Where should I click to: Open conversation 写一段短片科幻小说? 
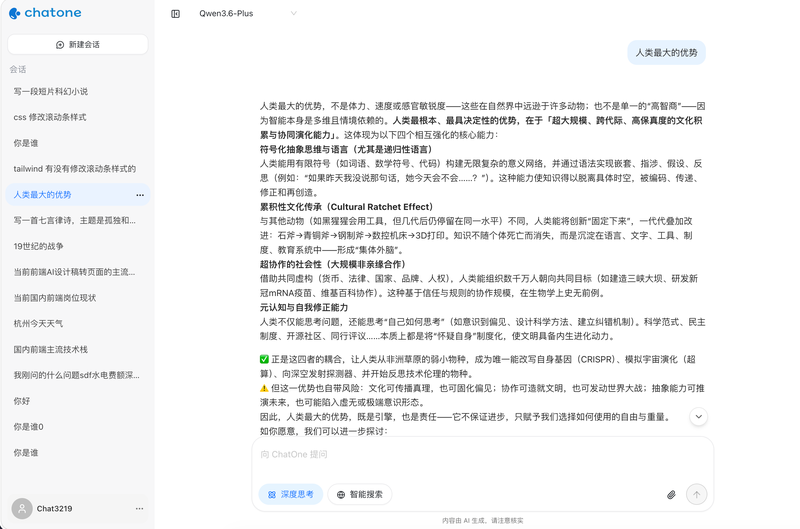(x=78, y=91)
